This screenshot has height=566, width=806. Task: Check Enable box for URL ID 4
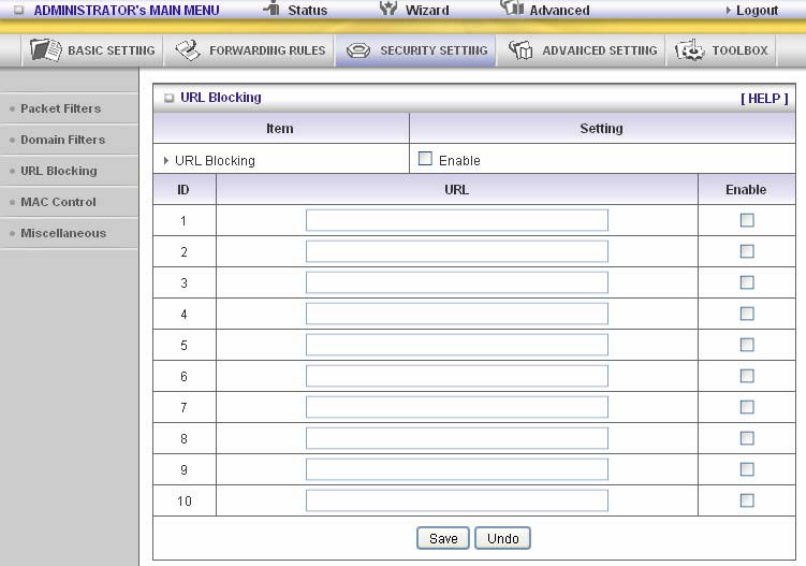pos(747,314)
